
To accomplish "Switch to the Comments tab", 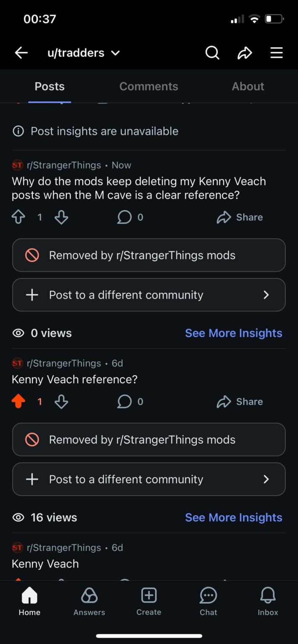I will click(149, 86).
